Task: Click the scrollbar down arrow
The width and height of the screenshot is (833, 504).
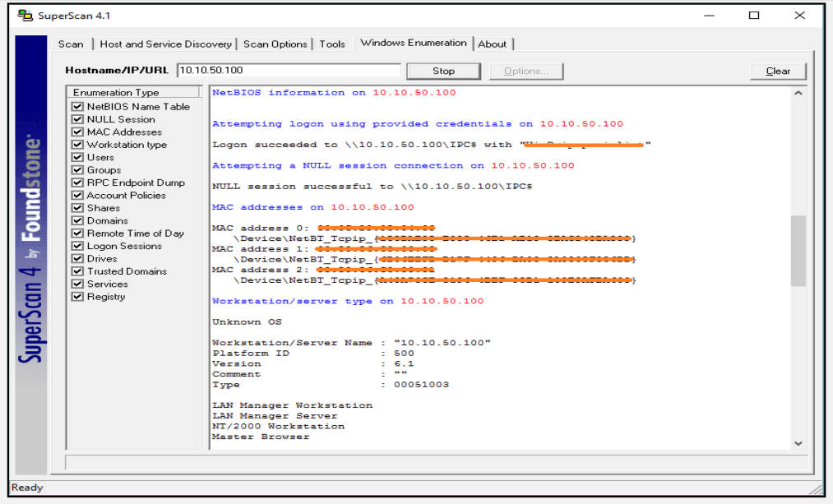Action: (798, 442)
